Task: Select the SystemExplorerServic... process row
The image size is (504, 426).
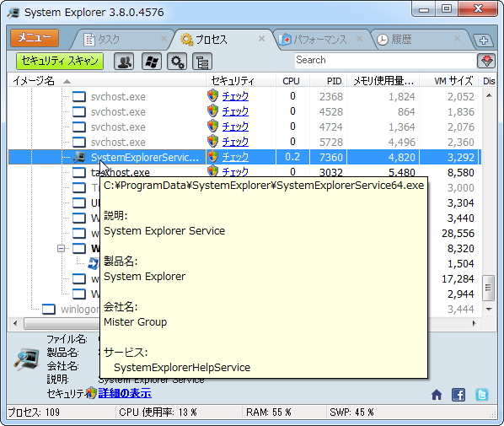Action: pos(244,157)
